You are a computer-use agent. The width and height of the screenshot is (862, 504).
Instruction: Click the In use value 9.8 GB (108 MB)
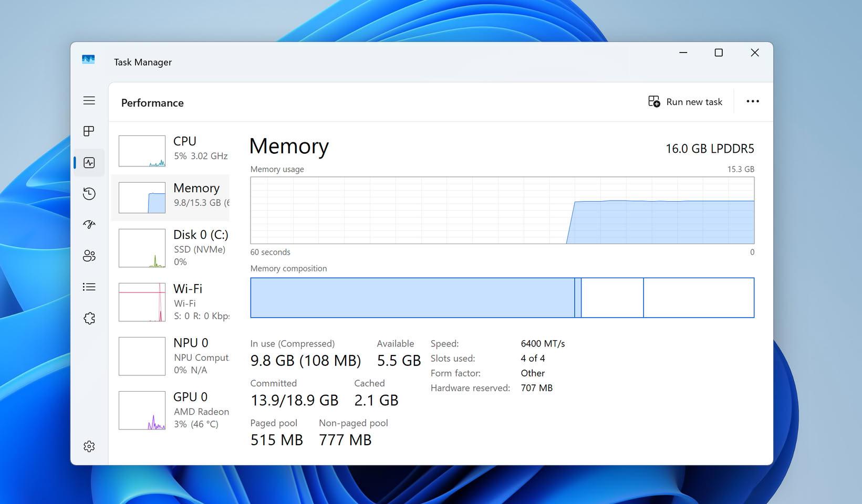point(306,361)
